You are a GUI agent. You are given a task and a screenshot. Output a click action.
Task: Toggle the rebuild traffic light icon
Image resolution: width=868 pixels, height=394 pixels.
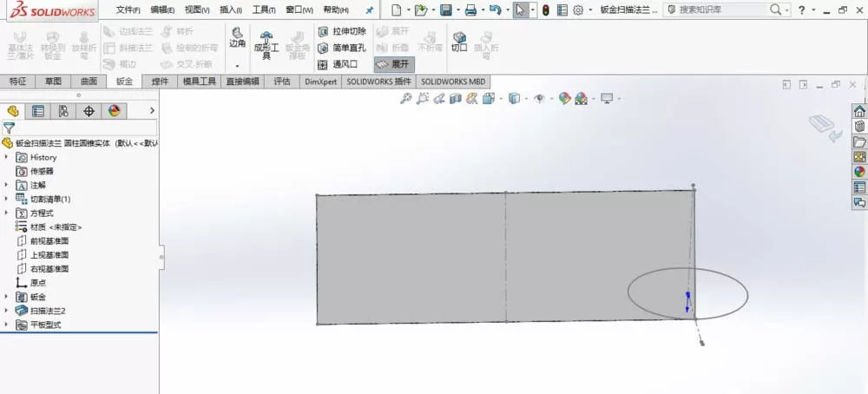[x=546, y=10]
